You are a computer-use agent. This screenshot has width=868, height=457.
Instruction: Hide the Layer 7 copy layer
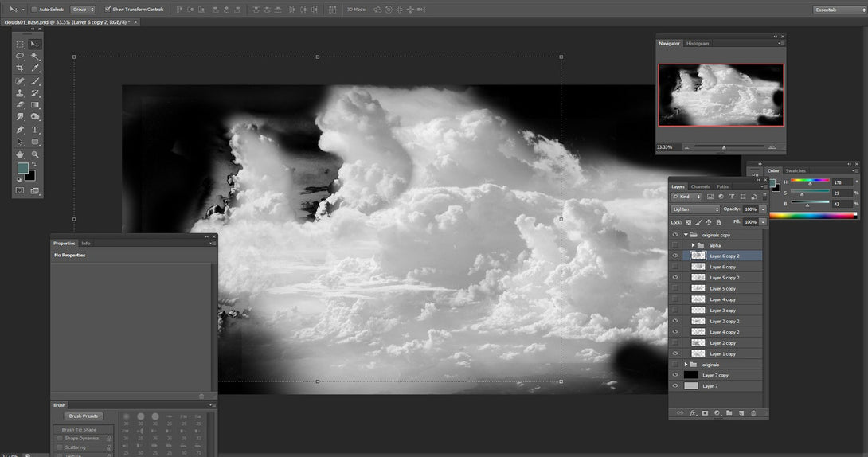click(674, 375)
